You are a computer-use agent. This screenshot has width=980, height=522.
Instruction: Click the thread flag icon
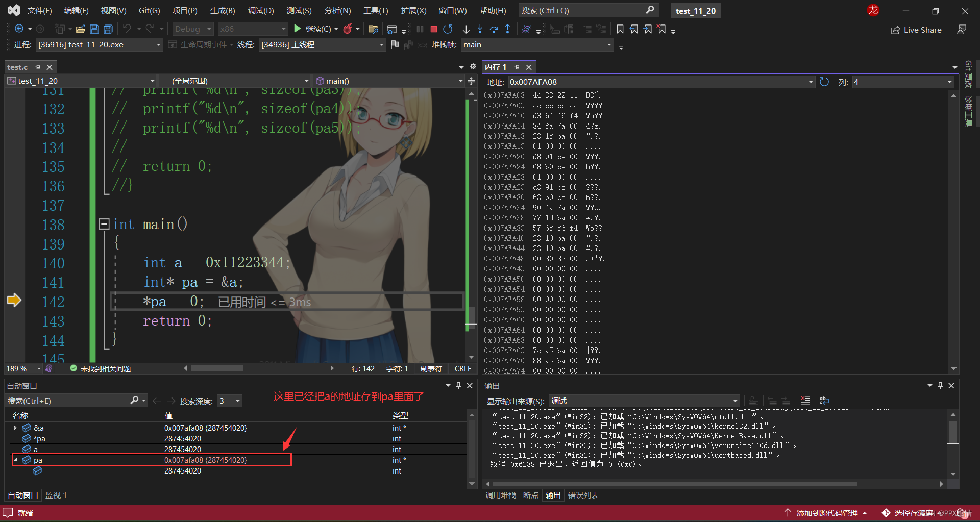[x=395, y=45]
